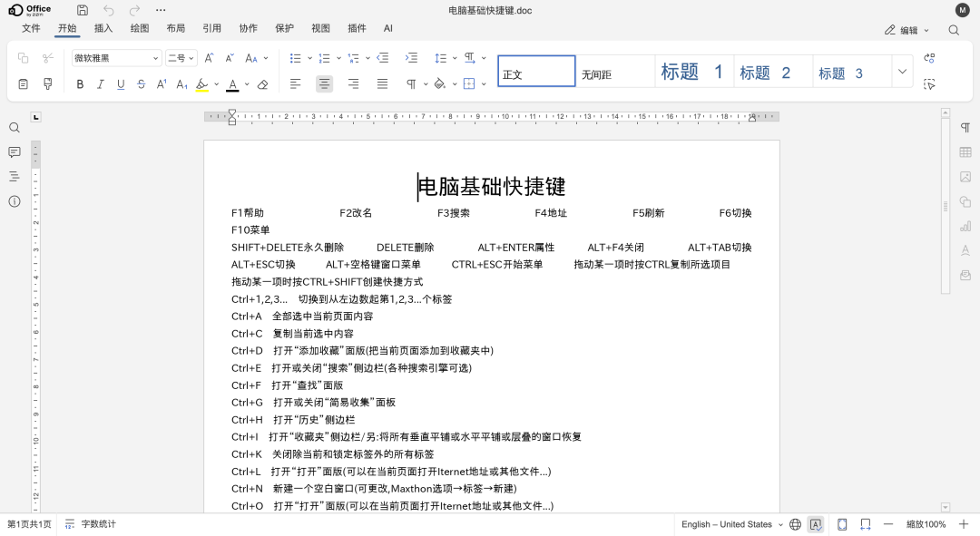Click the image panel icon in the right sidebar

[965, 177]
